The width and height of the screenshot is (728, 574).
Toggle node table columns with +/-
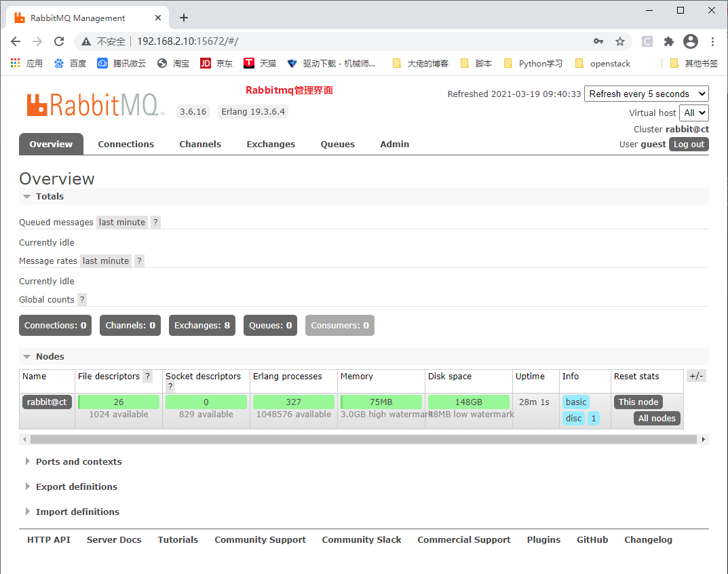click(x=696, y=376)
